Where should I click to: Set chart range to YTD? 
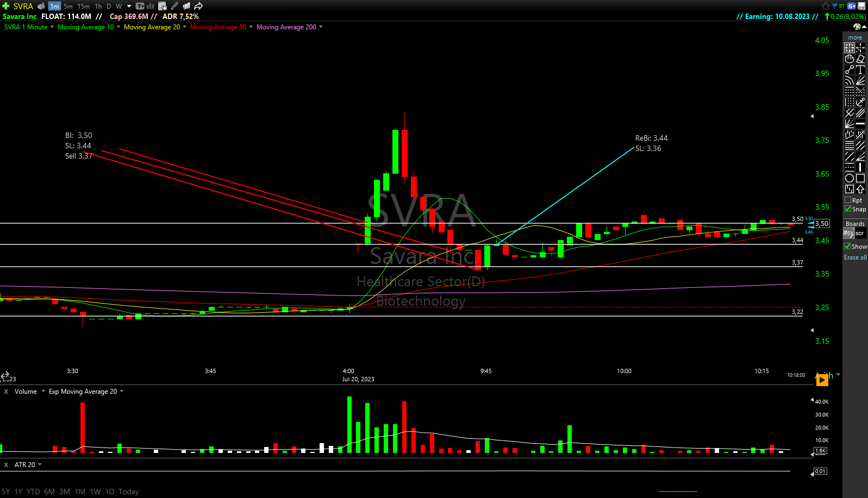tap(33, 491)
